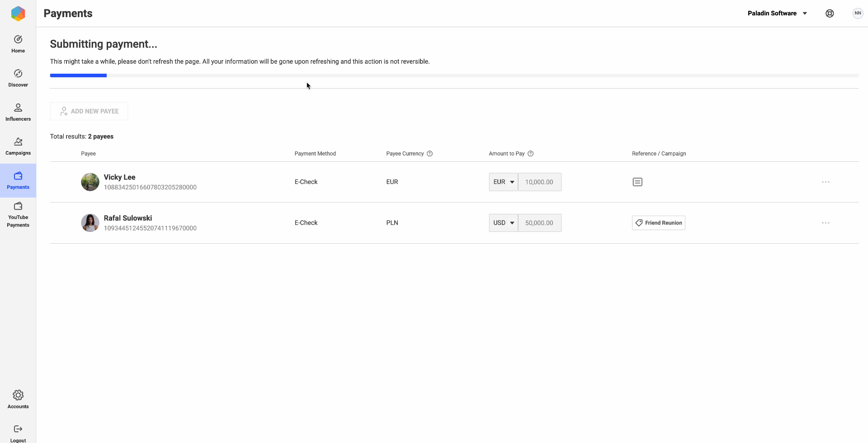Open the NN user avatar menu
The height and width of the screenshot is (443, 868).
pos(858,13)
